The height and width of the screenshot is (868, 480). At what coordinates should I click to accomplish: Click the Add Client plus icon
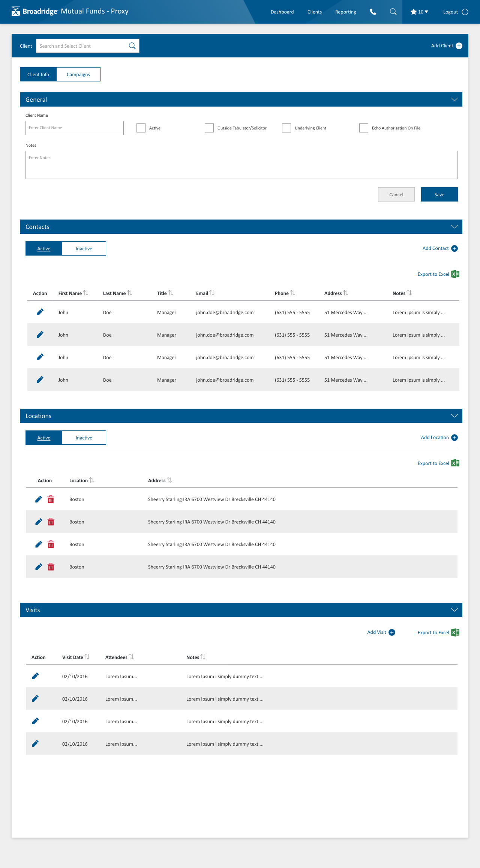point(459,46)
